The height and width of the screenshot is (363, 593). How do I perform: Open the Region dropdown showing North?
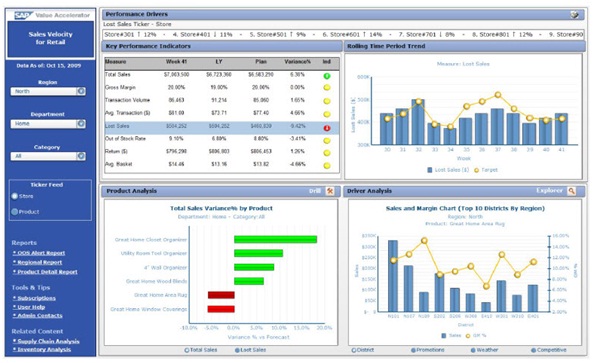[x=48, y=91]
